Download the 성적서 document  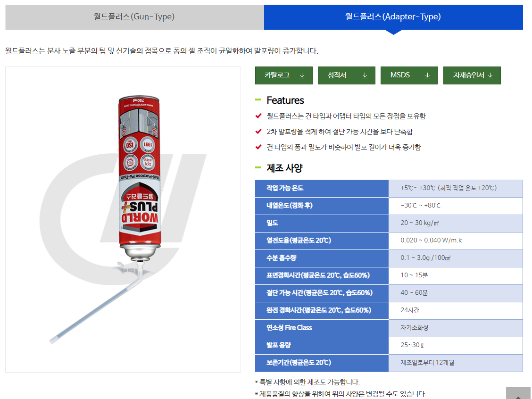[346, 75]
